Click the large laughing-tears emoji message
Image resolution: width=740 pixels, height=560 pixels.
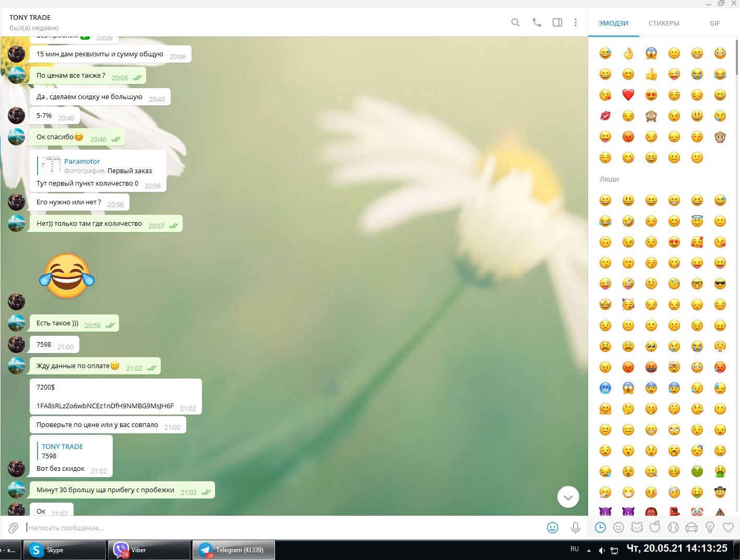pos(67,276)
